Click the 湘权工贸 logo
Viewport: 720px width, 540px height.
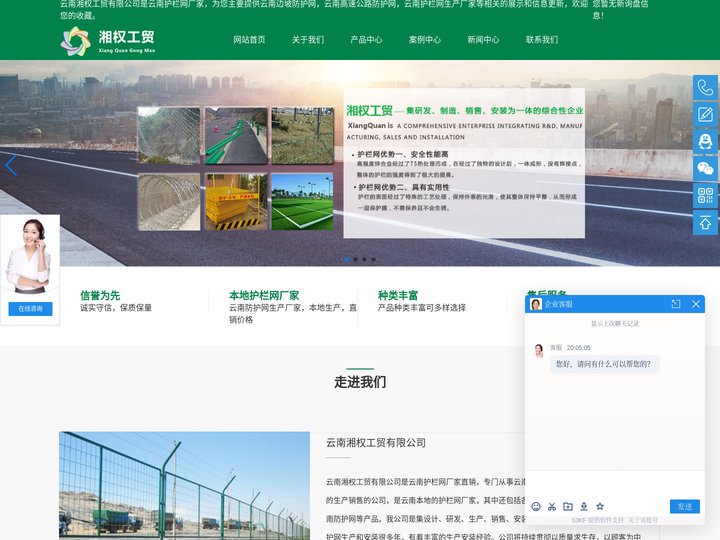click(x=108, y=41)
